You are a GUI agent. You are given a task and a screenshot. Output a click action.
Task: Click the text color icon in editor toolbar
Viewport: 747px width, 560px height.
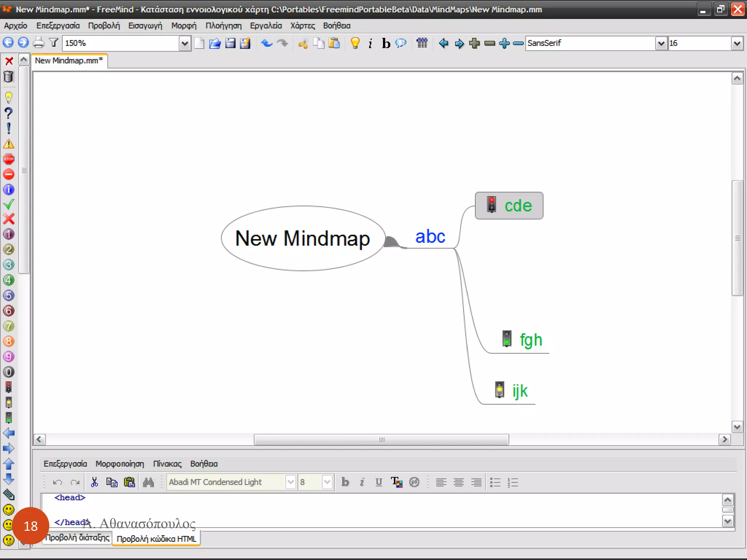[x=396, y=482]
